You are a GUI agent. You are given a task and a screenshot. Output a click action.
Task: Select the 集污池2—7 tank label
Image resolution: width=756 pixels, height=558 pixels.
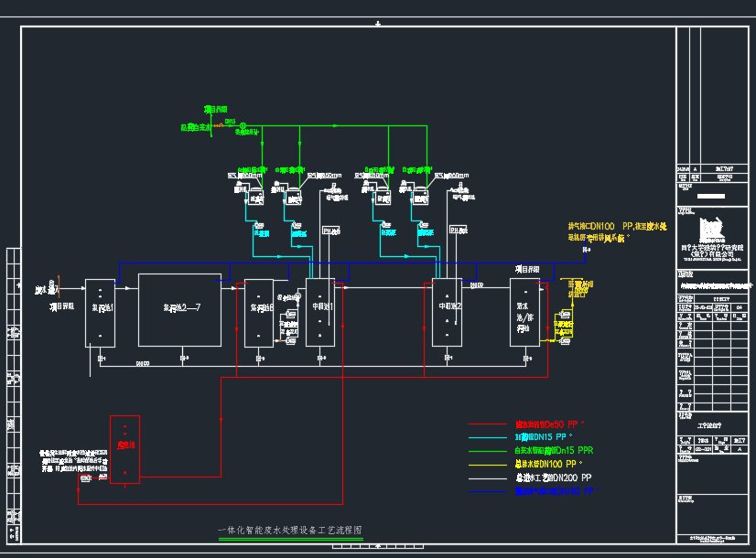(x=182, y=307)
